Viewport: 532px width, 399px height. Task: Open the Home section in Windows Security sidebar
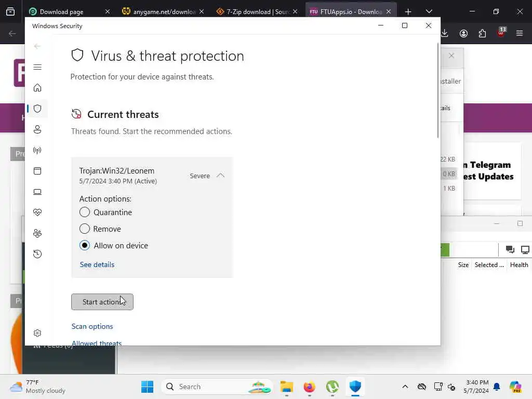(37, 88)
